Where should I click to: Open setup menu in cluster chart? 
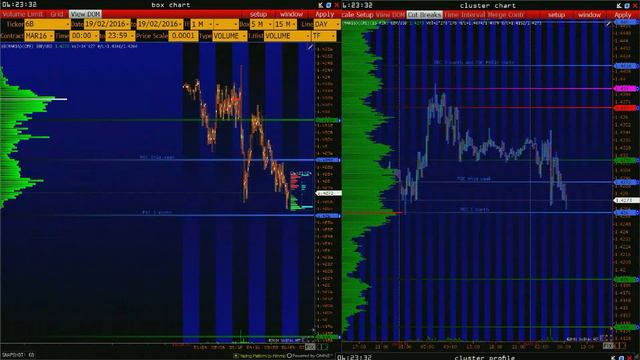tap(556, 15)
